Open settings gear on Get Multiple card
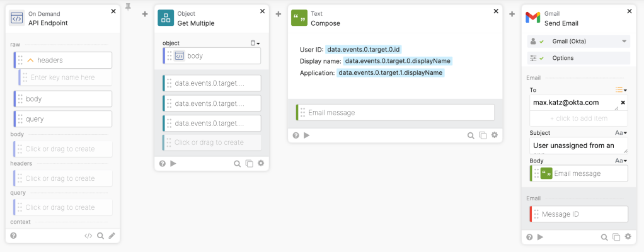This screenshot has height=252, width=644. (x=261, y=163)
